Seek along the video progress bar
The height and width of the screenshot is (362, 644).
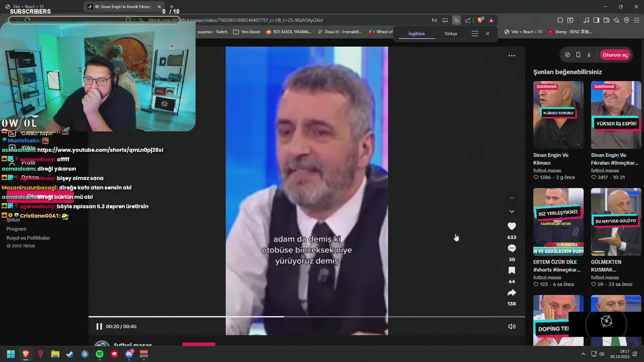(306, 317)
